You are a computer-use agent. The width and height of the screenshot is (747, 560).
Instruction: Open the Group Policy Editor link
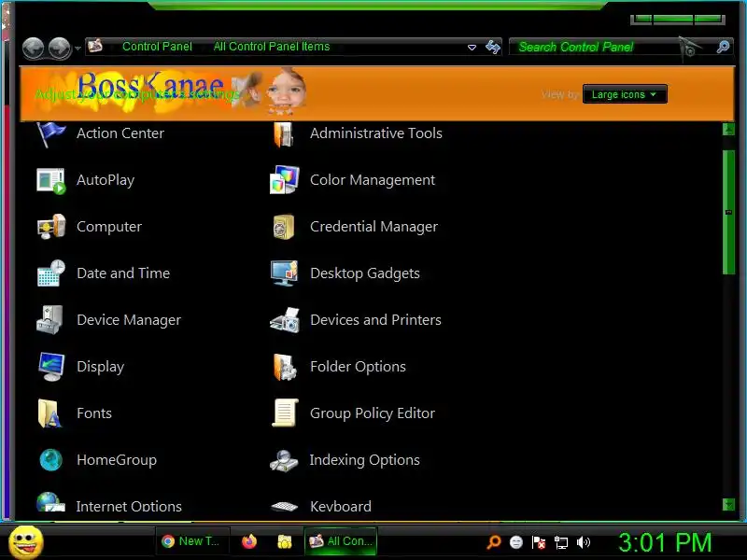pyautogui.click(x=373, y=413)
